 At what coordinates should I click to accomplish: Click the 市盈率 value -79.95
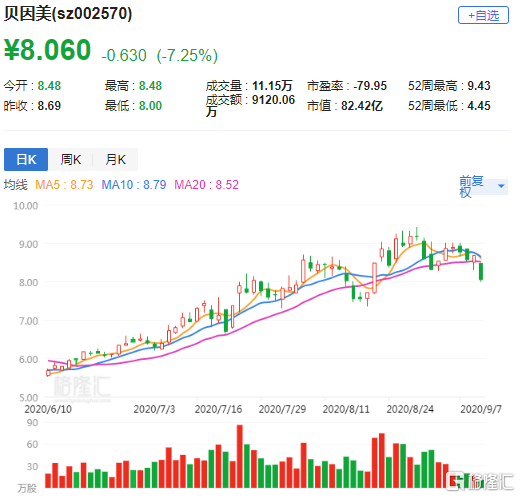(x=370, y=86)
